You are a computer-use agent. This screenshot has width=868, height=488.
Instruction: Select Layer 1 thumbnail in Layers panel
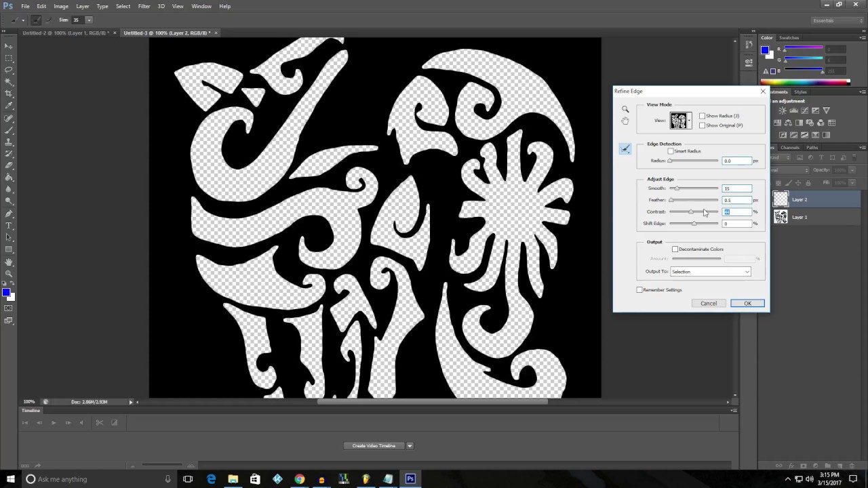(781, 217)
